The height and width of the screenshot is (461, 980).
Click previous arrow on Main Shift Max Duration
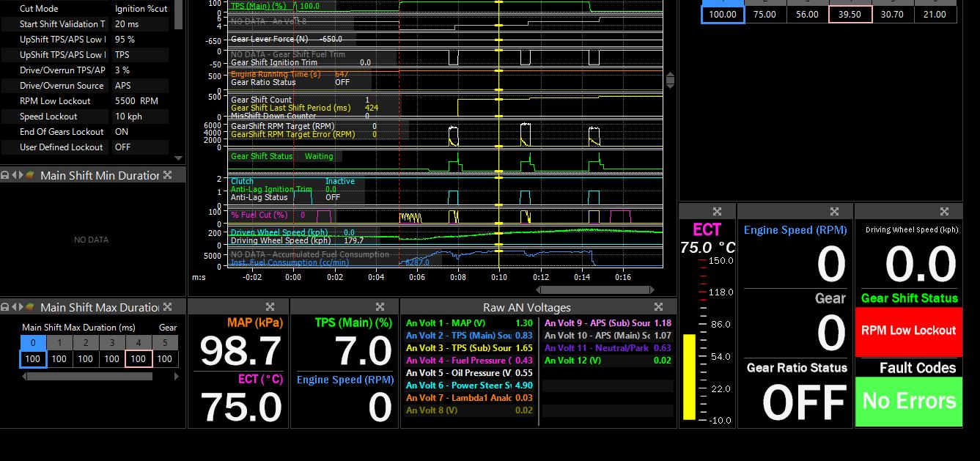13,307
